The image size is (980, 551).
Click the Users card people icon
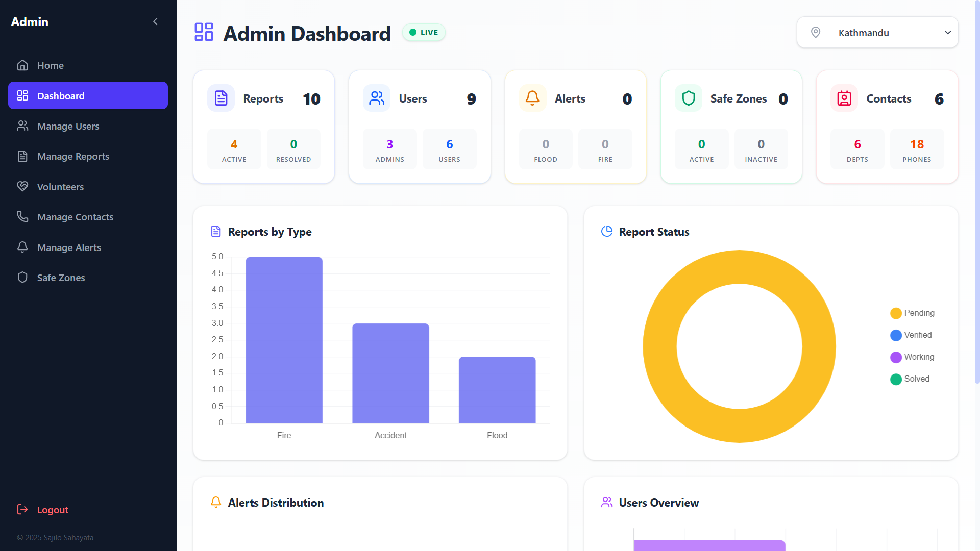(x=377, y=98)
